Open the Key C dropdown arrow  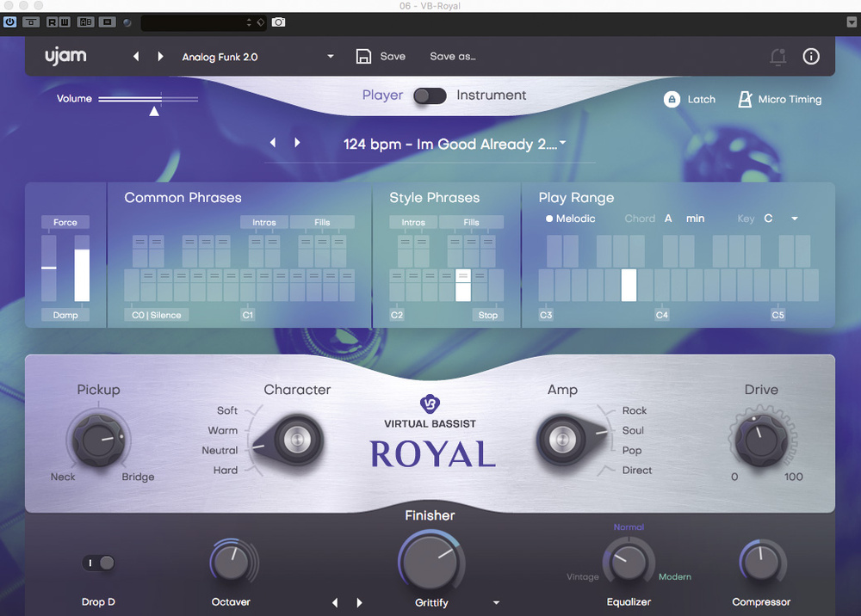click(x=795, y=219)
